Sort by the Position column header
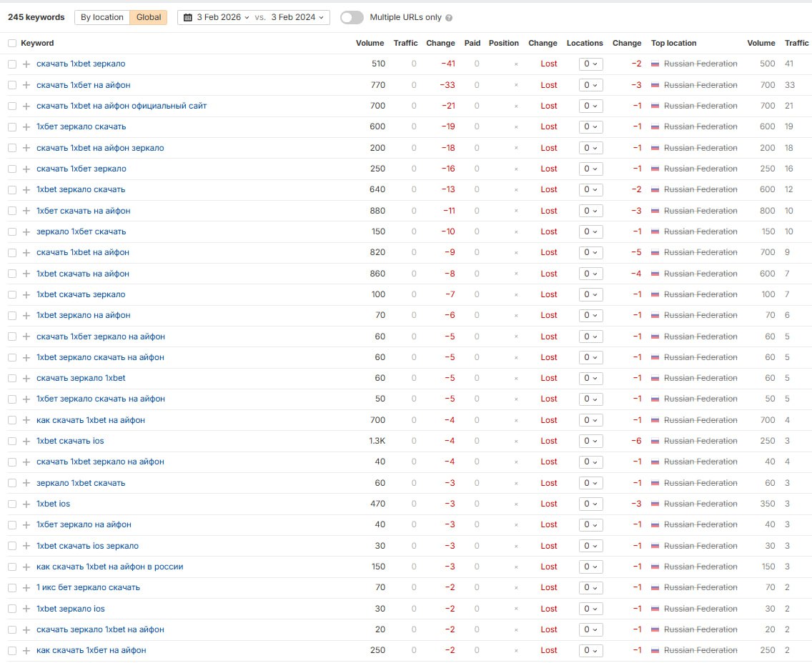812x663 pixels. (503, 43)
